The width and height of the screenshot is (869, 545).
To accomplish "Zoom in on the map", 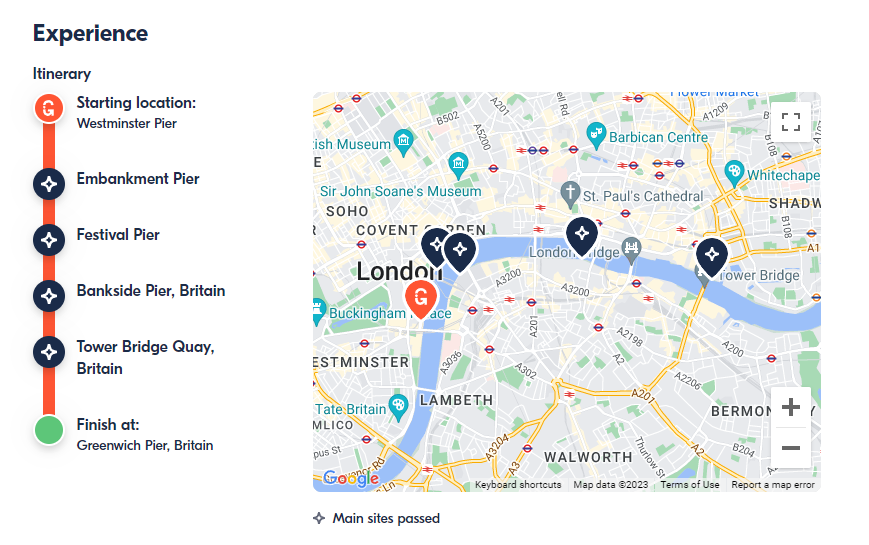I will click(x=790, y=407).
